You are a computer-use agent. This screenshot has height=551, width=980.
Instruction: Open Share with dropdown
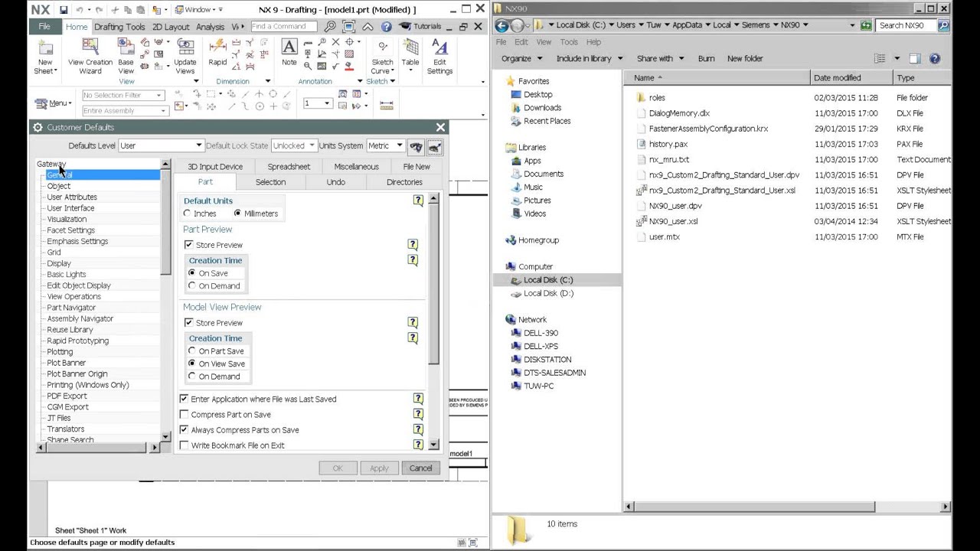(x=661, y=58)
